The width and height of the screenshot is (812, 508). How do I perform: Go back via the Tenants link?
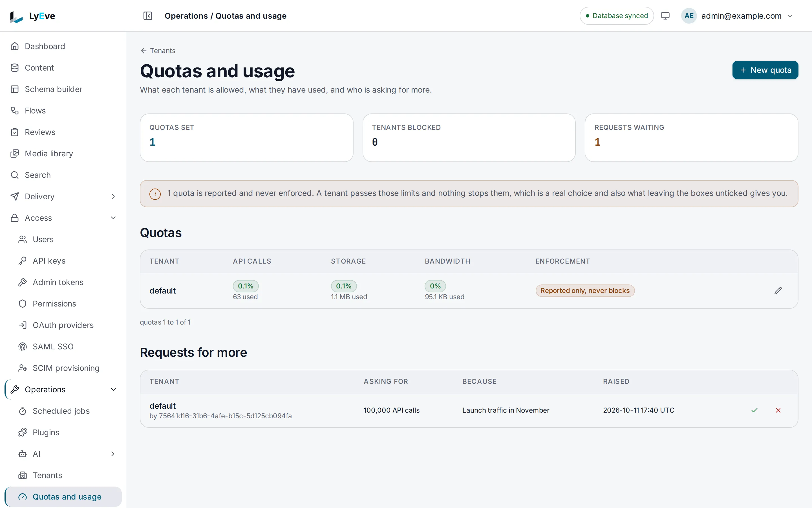pyautogui.click(x=158, y=51)
